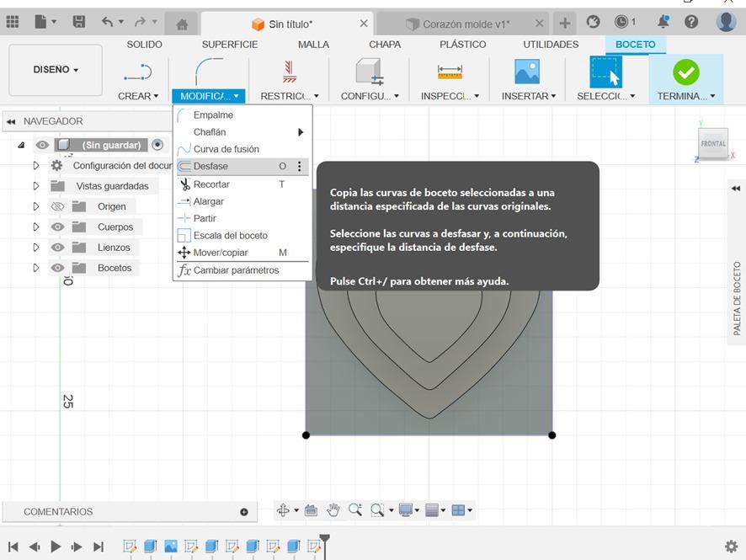Expand the Vistas guardadas node
Screen dimensions: 746x560
tap(36, 186)
